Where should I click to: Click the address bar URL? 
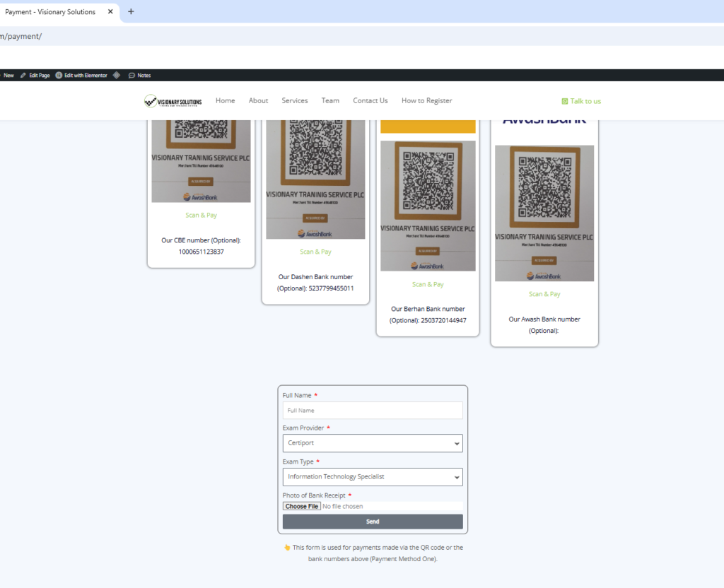coord(21,36)
